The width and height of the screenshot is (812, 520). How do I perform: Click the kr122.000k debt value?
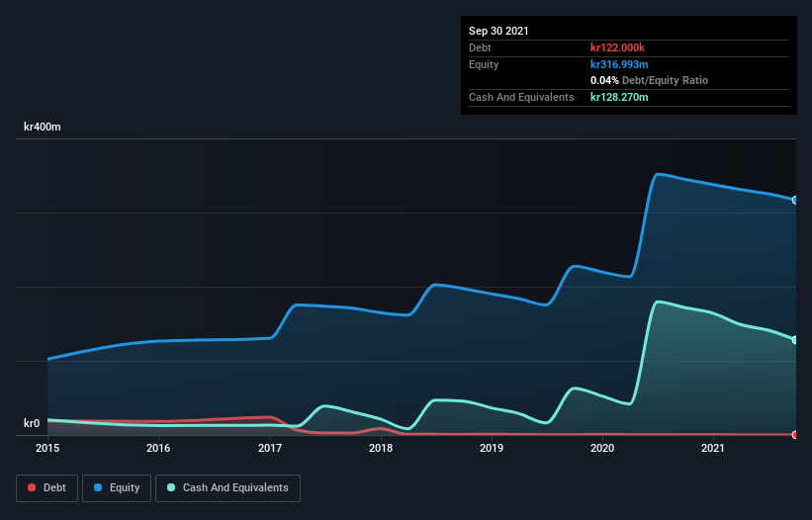(x=617, y=47)
